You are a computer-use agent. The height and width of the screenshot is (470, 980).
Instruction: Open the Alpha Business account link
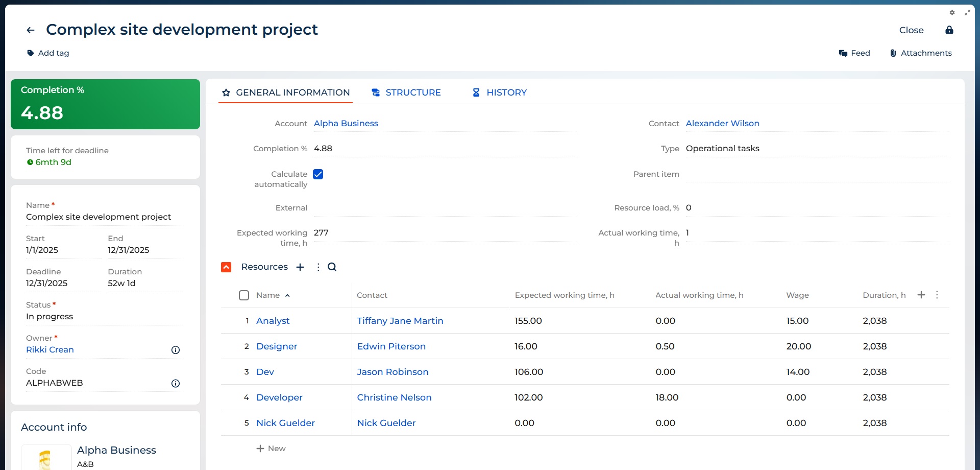[346, 124]
